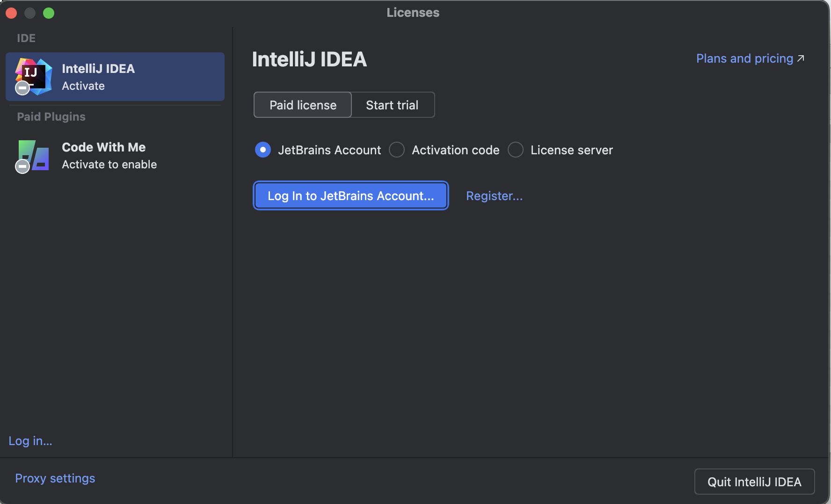831x504 pixels.
Task: Click the IntelliJ IDEA main heading
Action: [x=309, y=59]
